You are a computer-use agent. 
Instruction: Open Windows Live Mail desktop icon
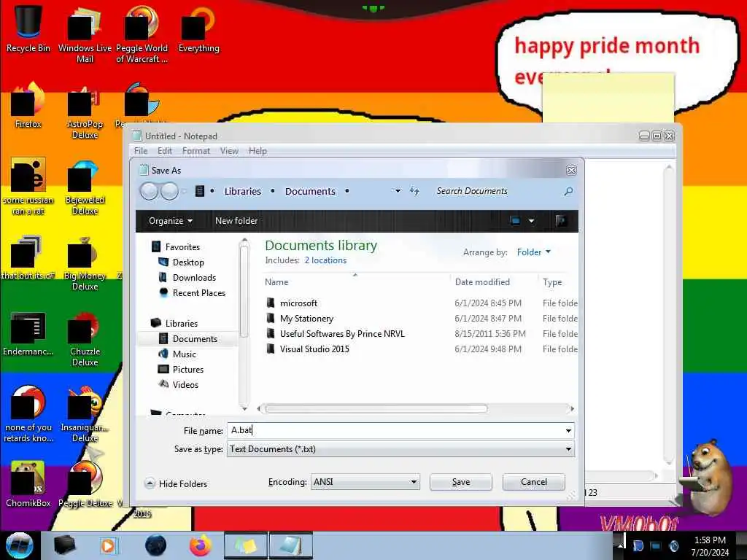[x=85, y=34]
